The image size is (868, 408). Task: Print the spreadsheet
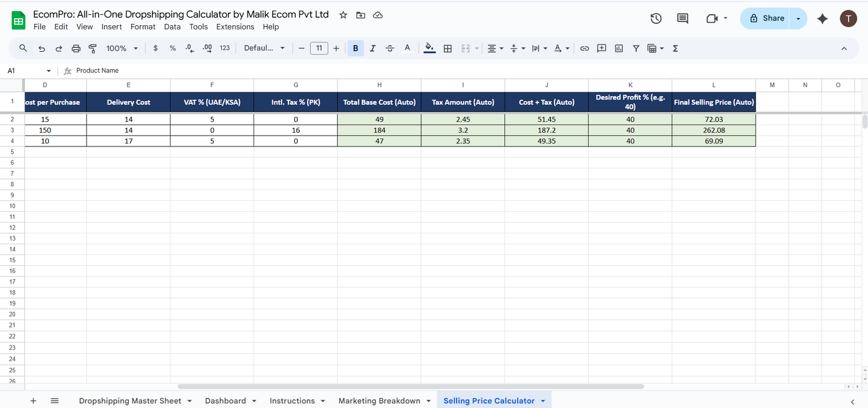point(76,48)
